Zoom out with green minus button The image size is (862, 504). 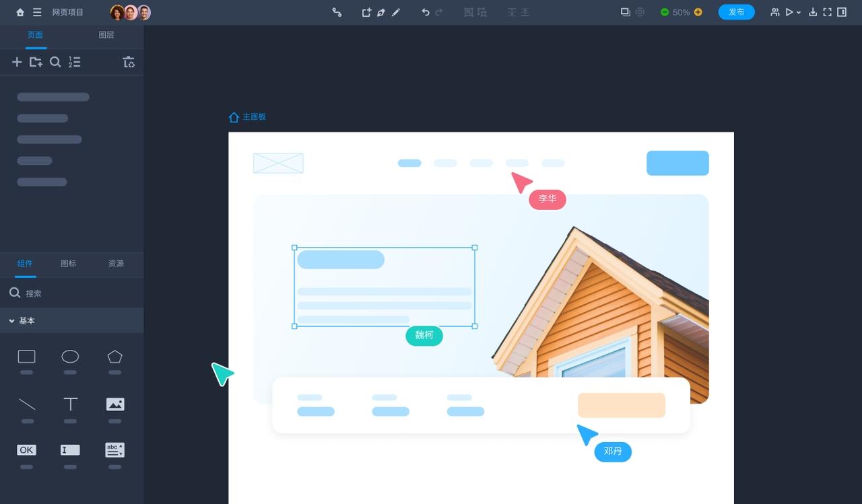665,12
